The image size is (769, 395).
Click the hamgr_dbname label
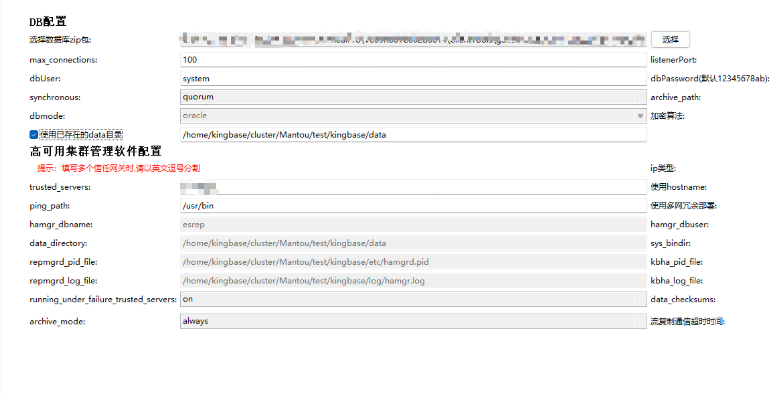coord(61,224)
